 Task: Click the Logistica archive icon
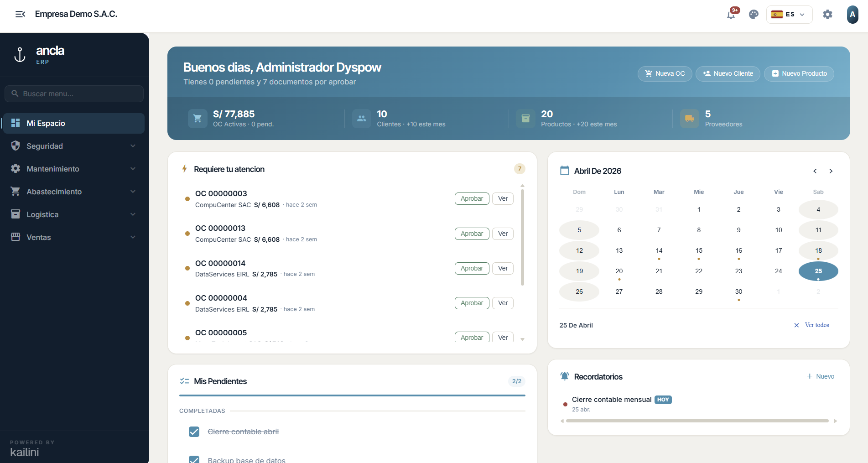point(16,214)
